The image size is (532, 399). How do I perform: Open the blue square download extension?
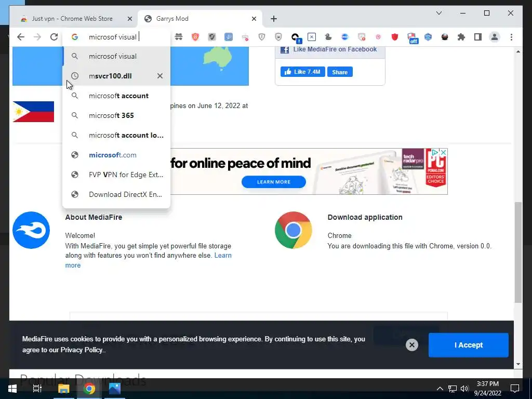(229, 37)
